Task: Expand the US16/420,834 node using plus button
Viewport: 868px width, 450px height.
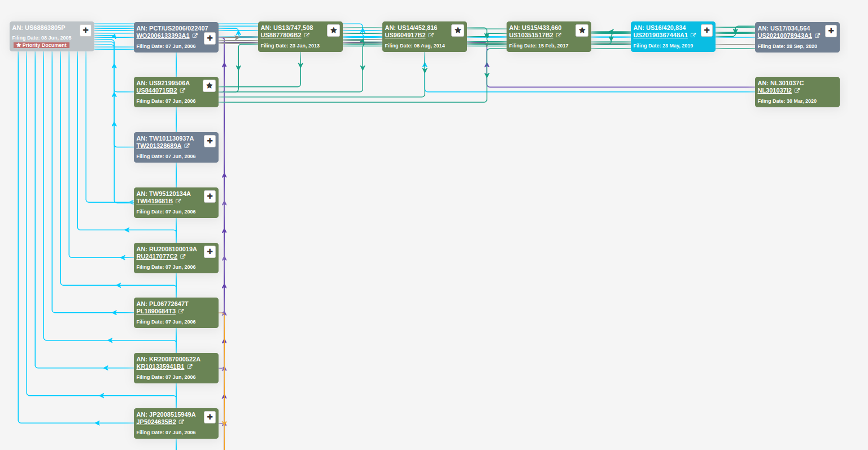Action: pyautogui.click(x=707, y=30)
